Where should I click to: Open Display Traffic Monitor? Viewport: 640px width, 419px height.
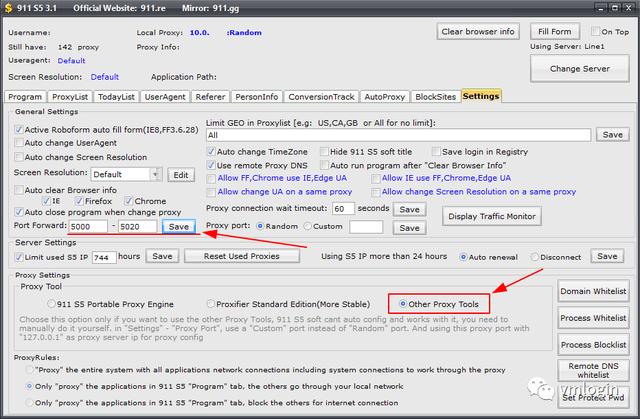[x=491, y=215]
